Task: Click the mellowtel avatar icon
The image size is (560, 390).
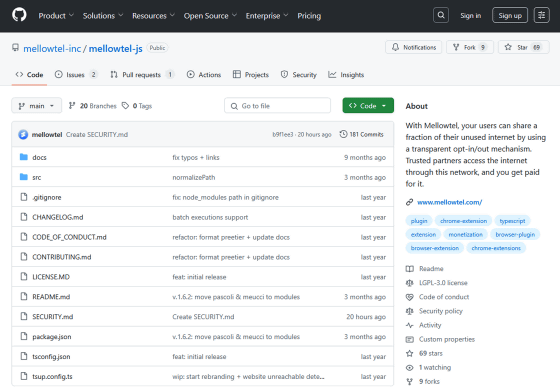Action: 23,134
